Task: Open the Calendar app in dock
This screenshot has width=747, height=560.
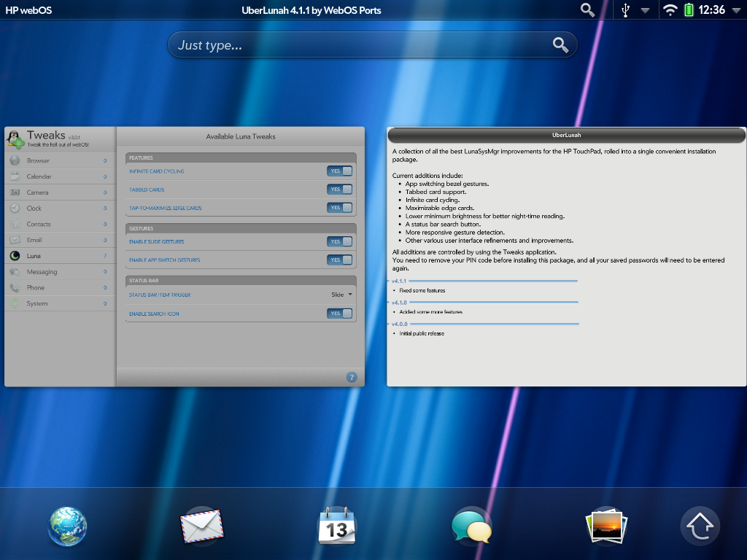Action: (336, 526)
